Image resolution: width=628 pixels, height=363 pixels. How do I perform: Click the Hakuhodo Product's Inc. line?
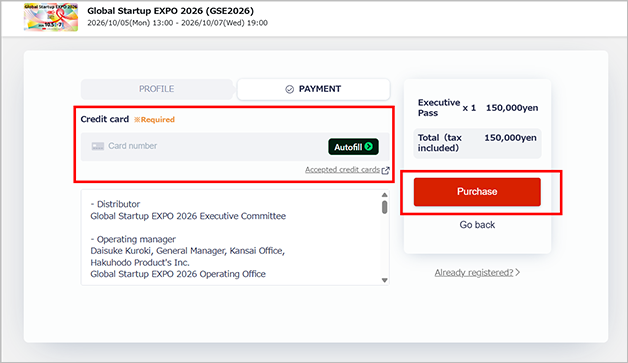click(x=140, y=263)
